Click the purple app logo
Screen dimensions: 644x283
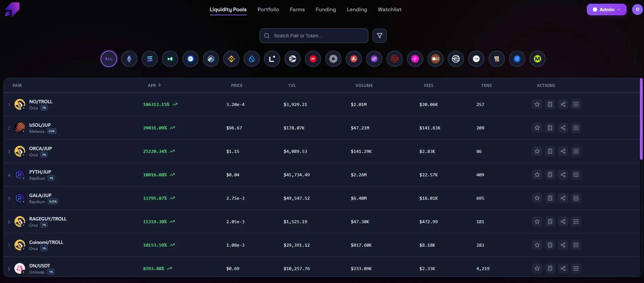(12, 10)
